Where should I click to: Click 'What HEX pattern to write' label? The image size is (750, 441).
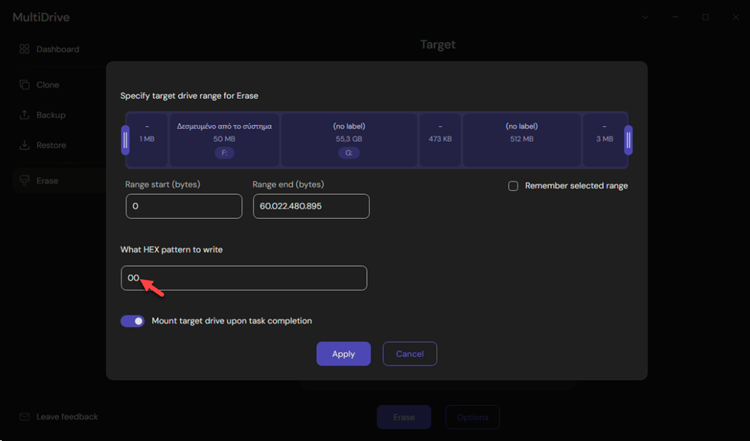171,250
